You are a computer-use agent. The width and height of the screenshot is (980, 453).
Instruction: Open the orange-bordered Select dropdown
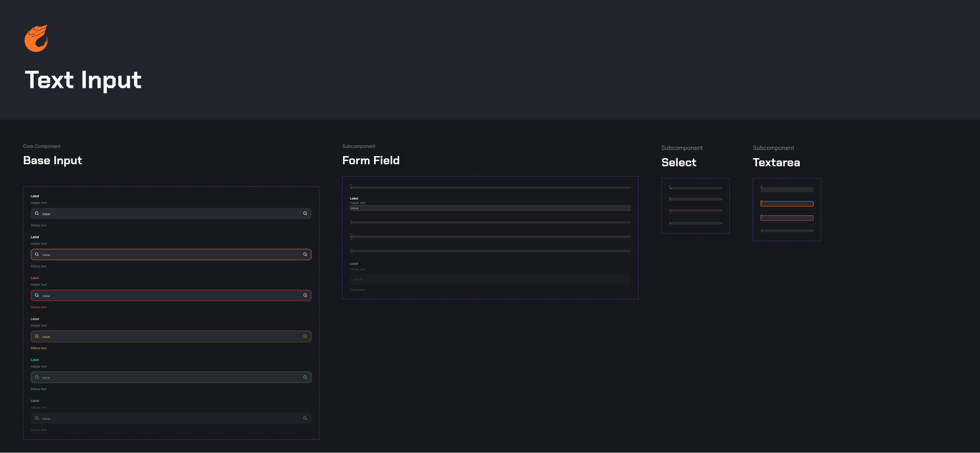696,199
